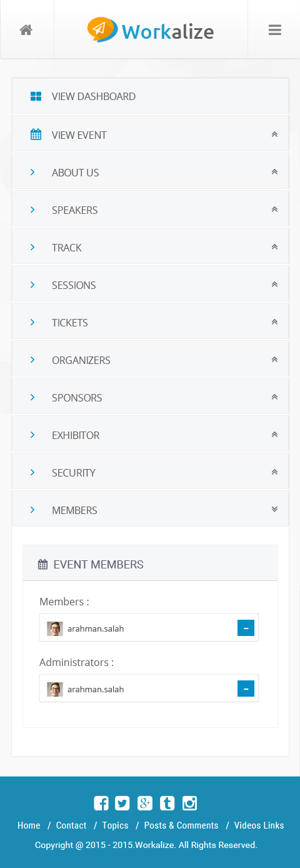Click arahman.salah avatar under Members
Viewport: 300px width, 868px height.
[x=55, y=628]
